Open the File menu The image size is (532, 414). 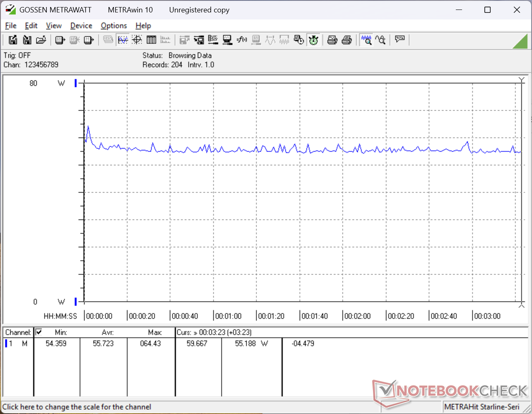[x=11, y=26]
